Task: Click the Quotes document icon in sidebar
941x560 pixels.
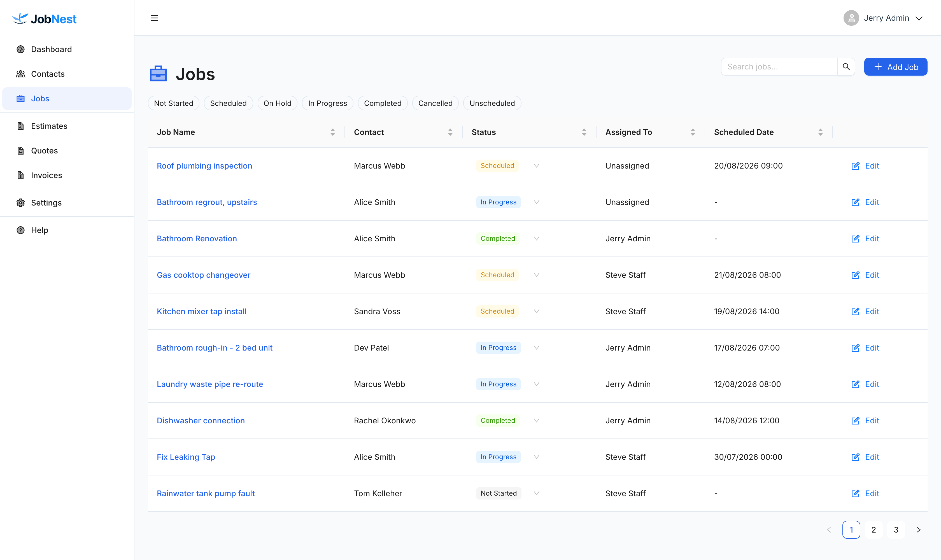Action: [21, 151]
